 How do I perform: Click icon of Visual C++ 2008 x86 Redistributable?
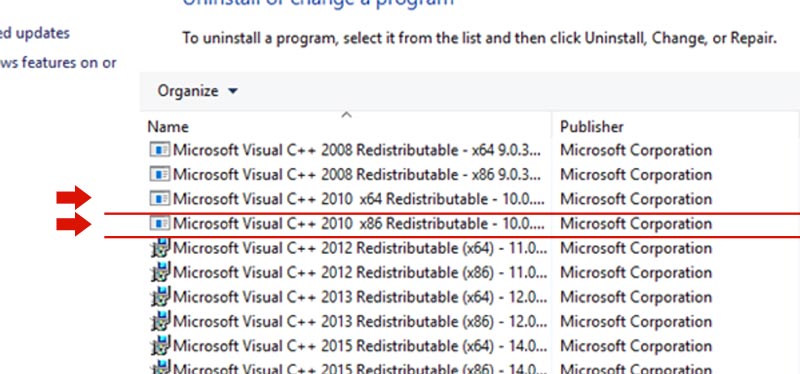[160, 174]
